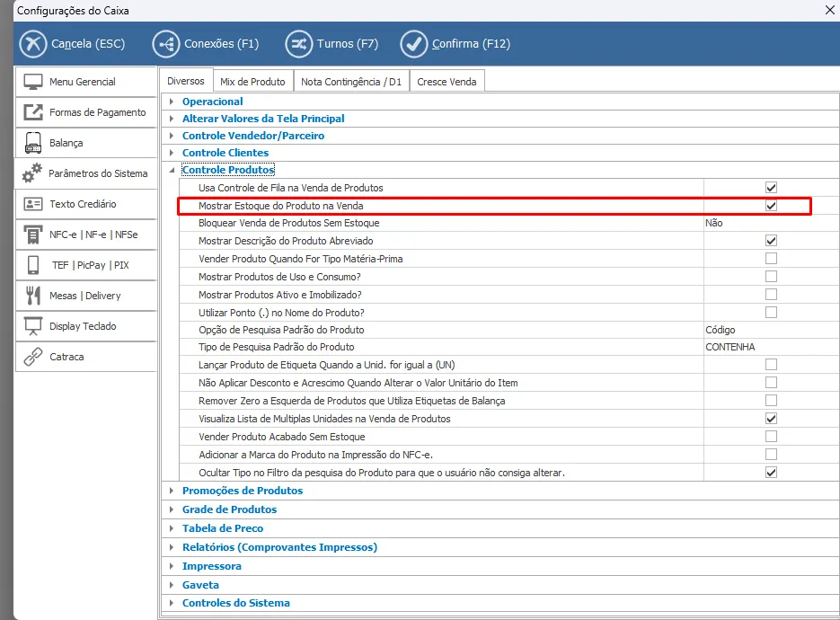Image resolution: width=840 pixels, height=620 pixels.
Task: Click the Turnos (F7) shuffle icon
Action: coord(298,43)
